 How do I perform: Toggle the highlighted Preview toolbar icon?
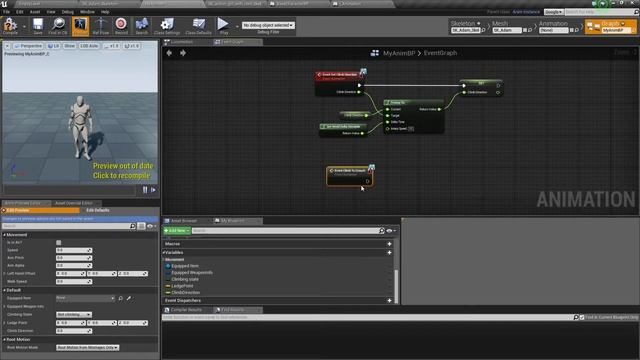point(80,26)
